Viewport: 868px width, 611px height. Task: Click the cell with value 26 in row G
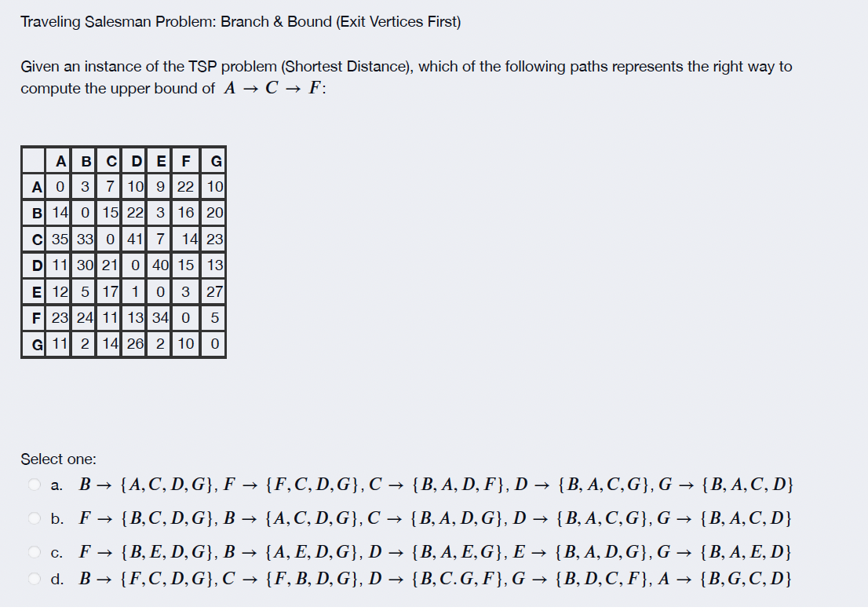[x=135, y=343]
